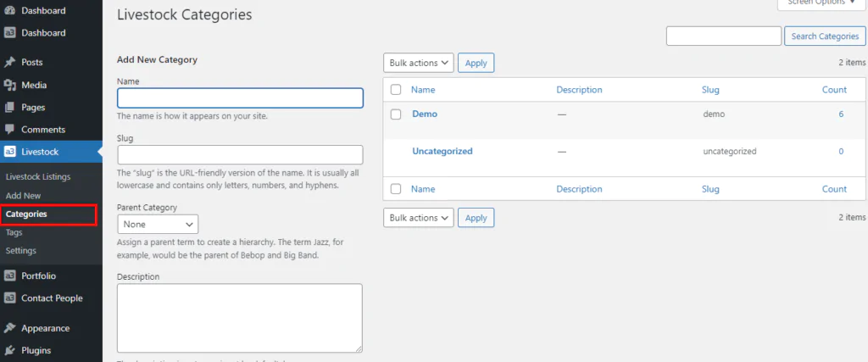
Task: Click the Pages icon in sidebar
Action: (x=9, y=108)
